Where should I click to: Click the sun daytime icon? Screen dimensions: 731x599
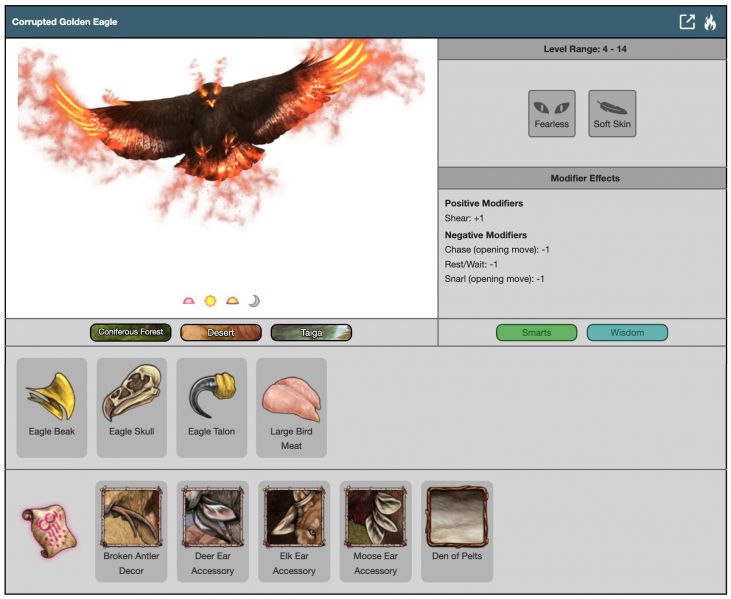click(210, 300)
